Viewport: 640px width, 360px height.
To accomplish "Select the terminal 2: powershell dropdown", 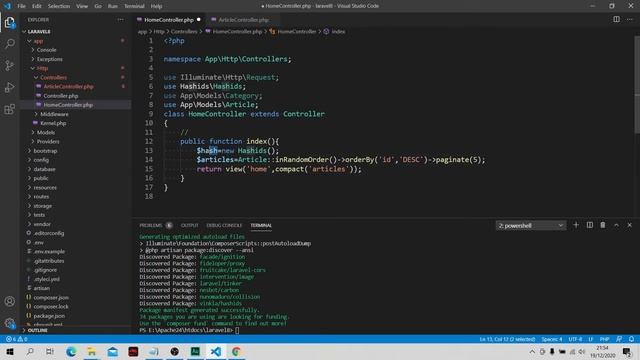I will (531, 225).
